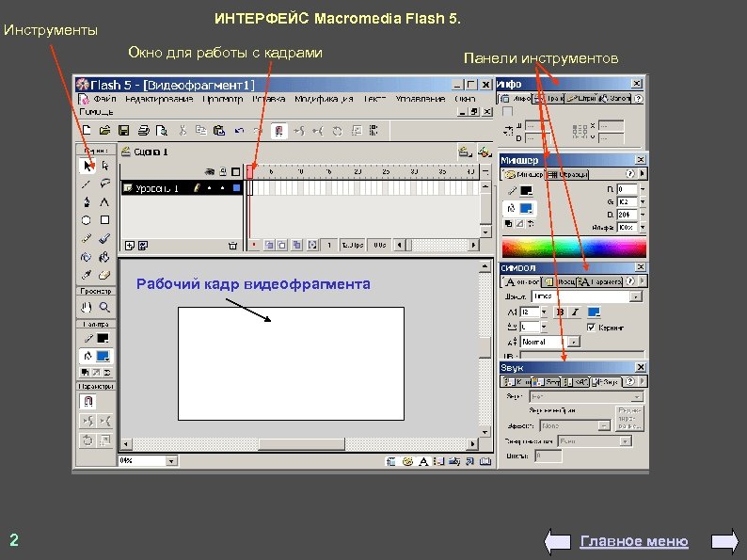Select the Paint Bucket tool
This screenshot has height=560, width=747.
[x=104, y=257]
